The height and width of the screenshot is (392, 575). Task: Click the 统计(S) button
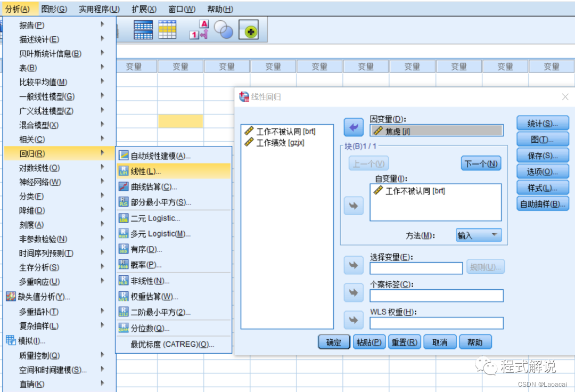543,124
